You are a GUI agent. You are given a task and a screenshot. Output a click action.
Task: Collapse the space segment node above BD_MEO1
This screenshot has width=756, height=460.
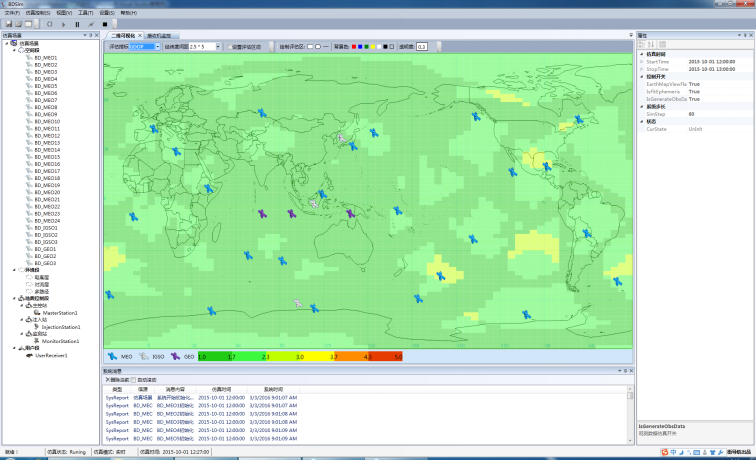point(14,50)
